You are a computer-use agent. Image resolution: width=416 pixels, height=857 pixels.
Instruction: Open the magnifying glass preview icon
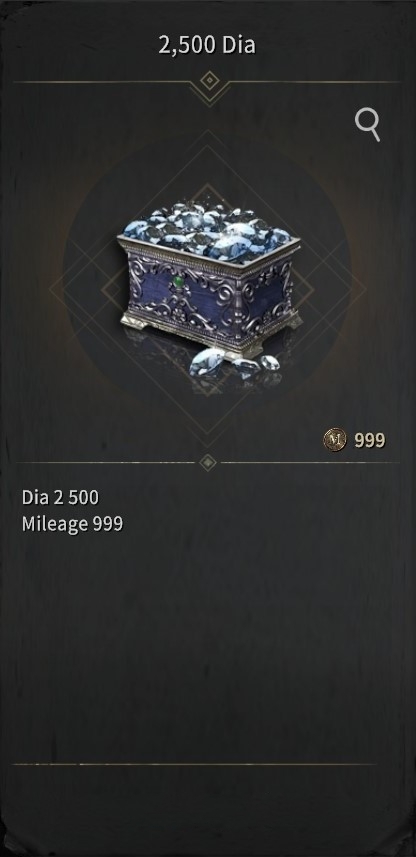(367, 125)
